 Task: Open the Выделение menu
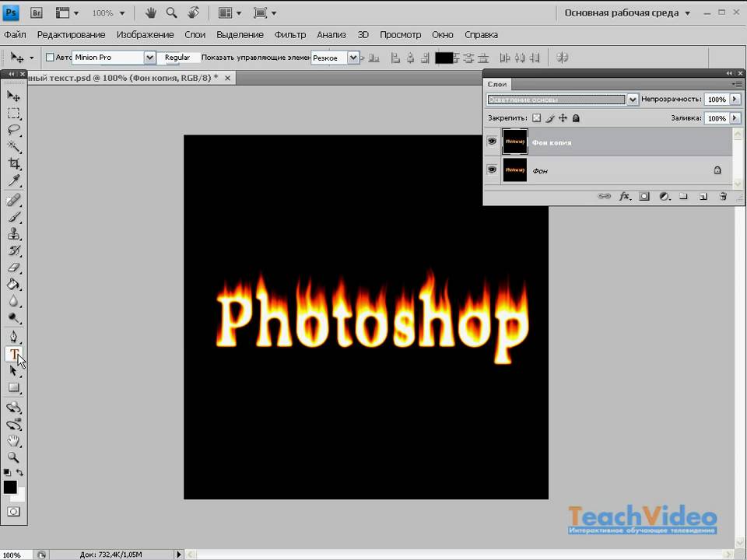240,35
